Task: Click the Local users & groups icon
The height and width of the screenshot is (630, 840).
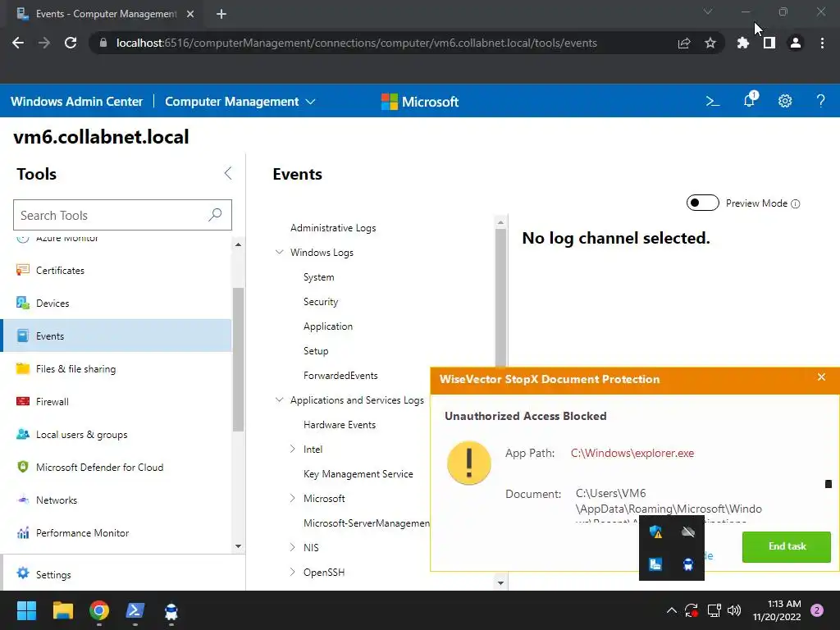Action: (x=22, y=434)
